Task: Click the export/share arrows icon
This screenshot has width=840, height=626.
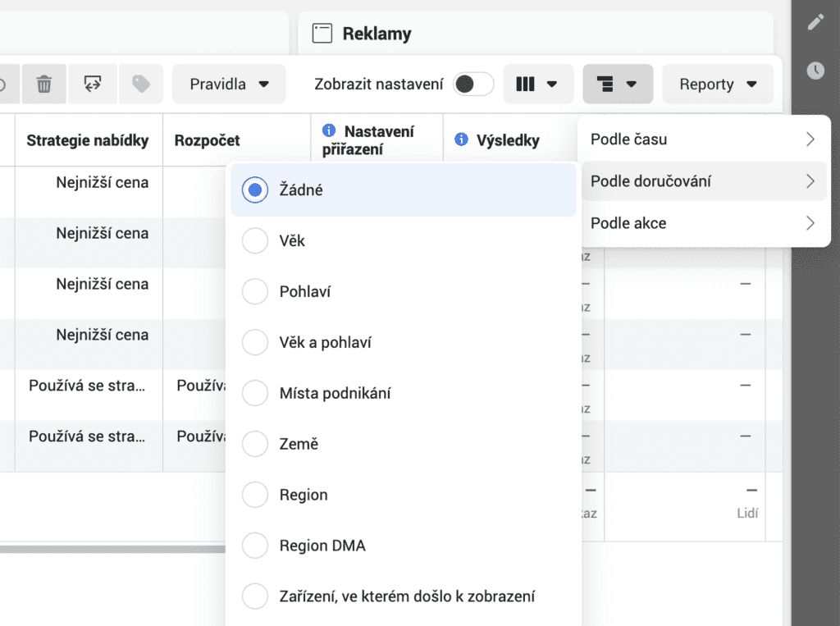Action: tap(93, 84)
